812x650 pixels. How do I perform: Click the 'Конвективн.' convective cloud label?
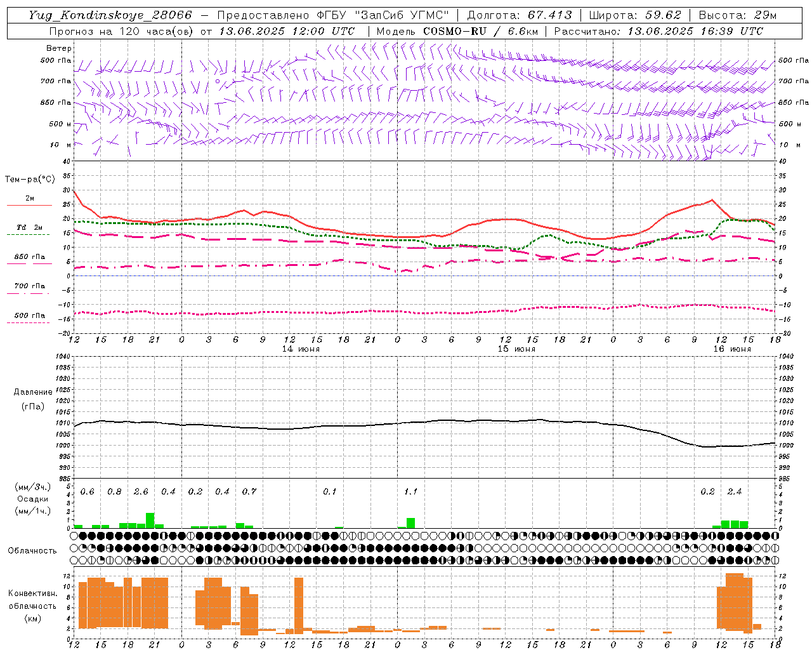33,594
